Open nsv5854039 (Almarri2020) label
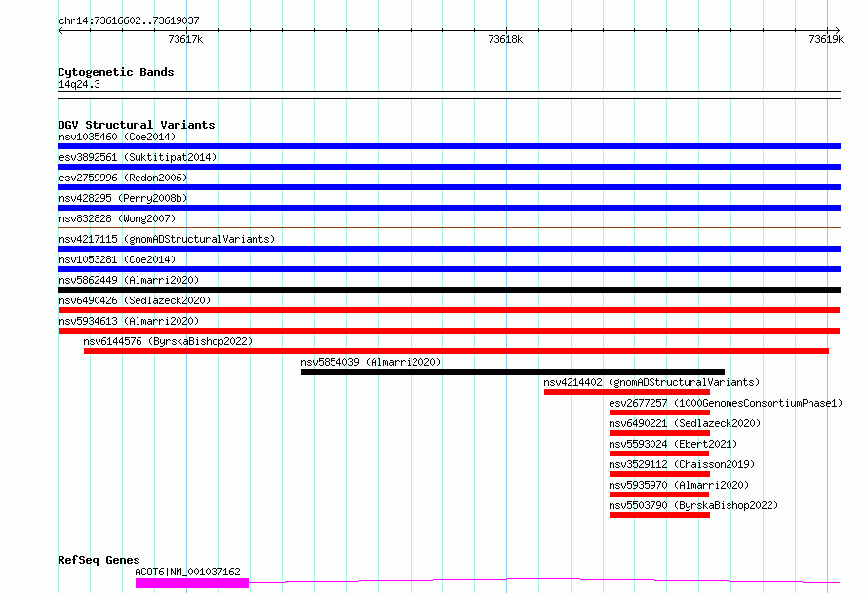Screen dimensions: 868x593 (x=371, y=362)
